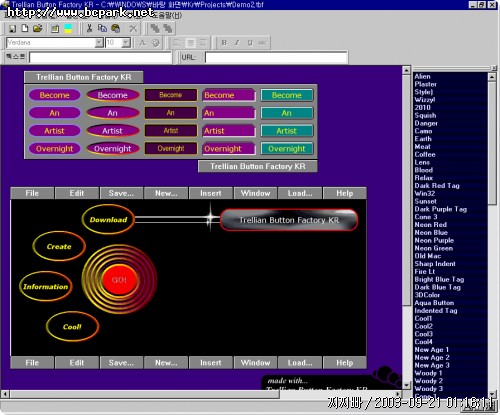
Task: Click the top gray Insert button
Action: pyautogui.click(x=211, y=193)
